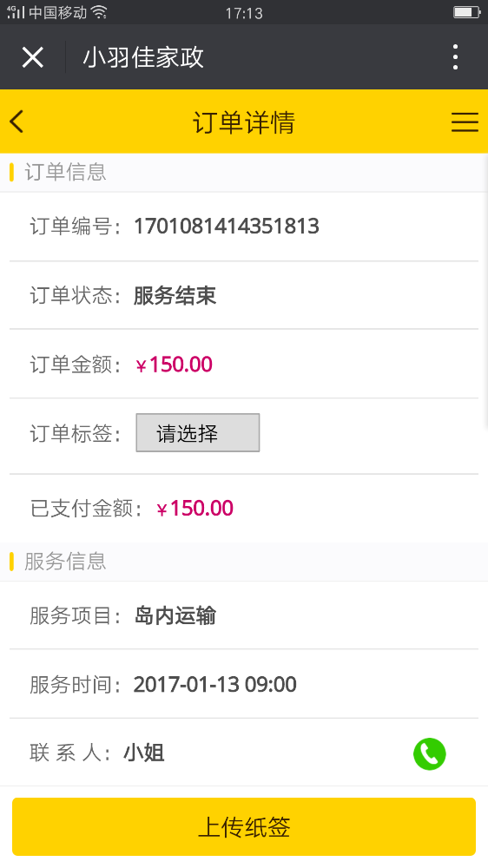This screenshot has height=868, width=488.
Task: Tap the 岛内运输 service item
Action: click(x=175, y=615)
